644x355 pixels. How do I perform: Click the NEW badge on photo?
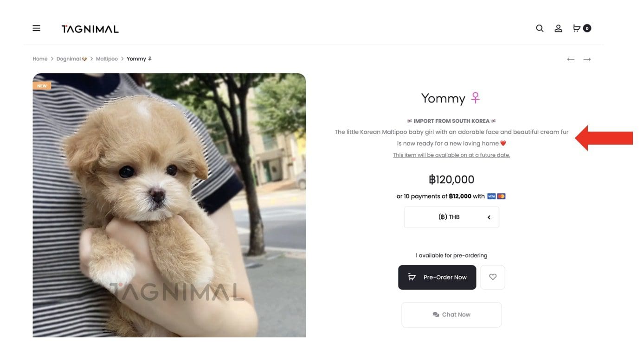42,86
